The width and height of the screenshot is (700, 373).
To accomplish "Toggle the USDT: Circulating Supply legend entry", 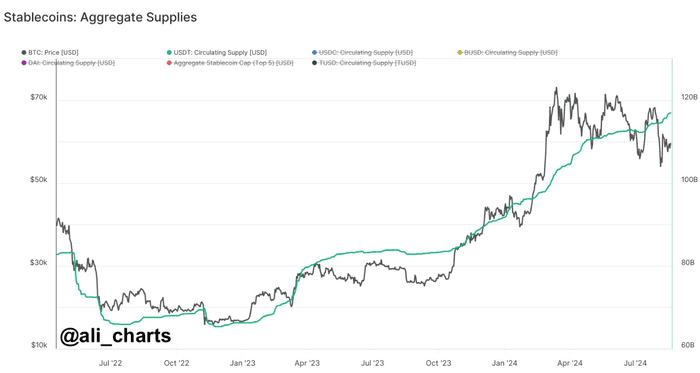I will coord(217,53).
